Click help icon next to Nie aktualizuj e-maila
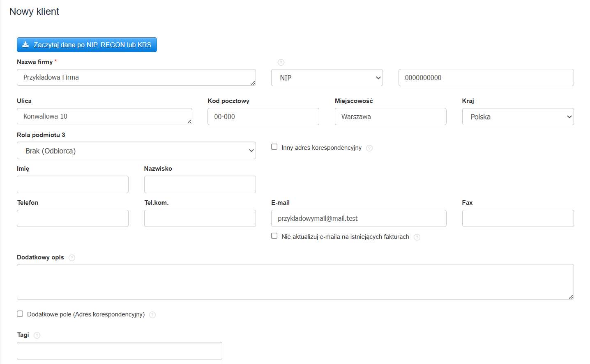 417,237
